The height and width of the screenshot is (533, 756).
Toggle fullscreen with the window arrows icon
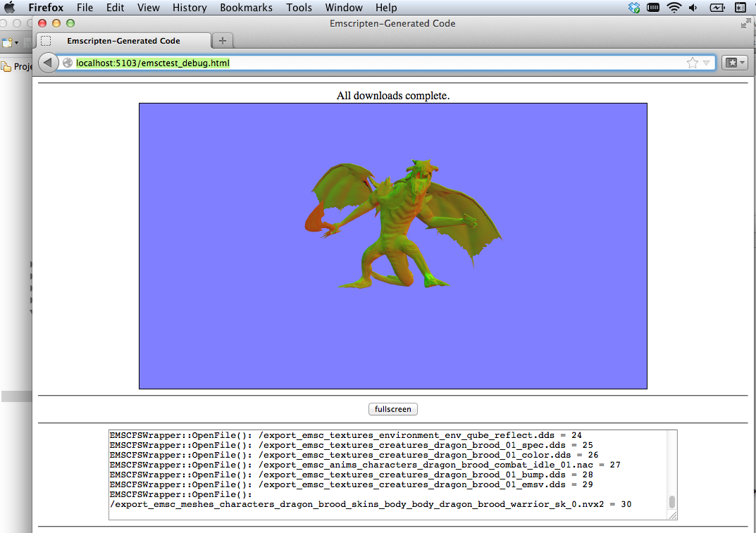coord(746,24)
